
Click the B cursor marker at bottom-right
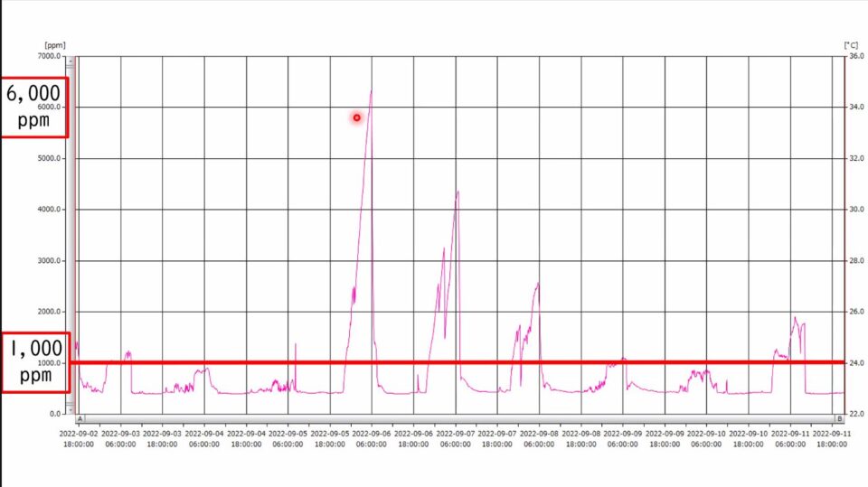point(839,419)
